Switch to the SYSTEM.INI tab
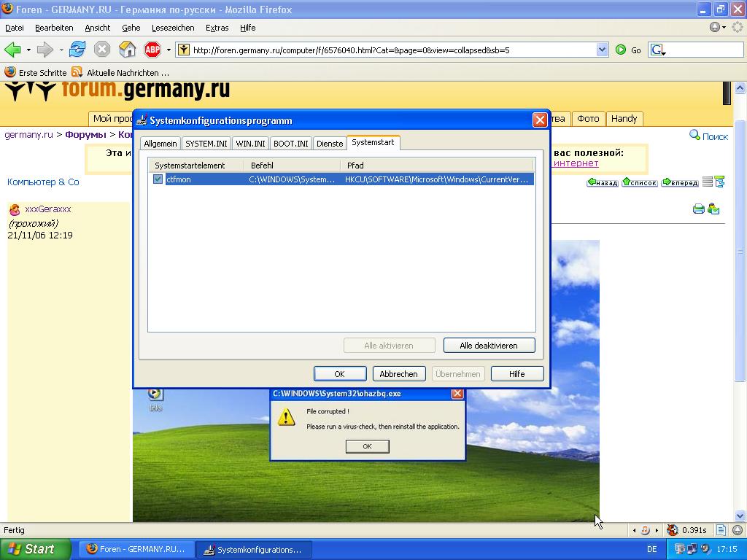The height and width of the screenshot is (560, 747). [x=206, y=144]
